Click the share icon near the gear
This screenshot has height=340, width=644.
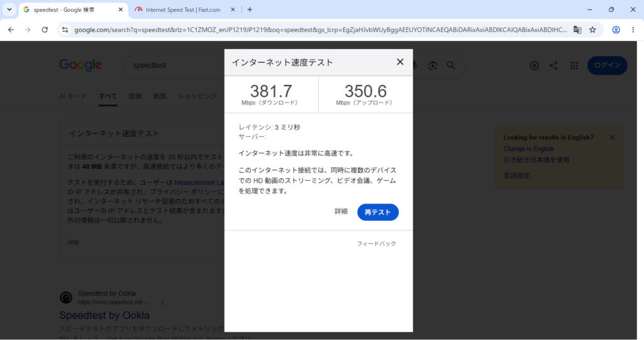pos(553,65)
